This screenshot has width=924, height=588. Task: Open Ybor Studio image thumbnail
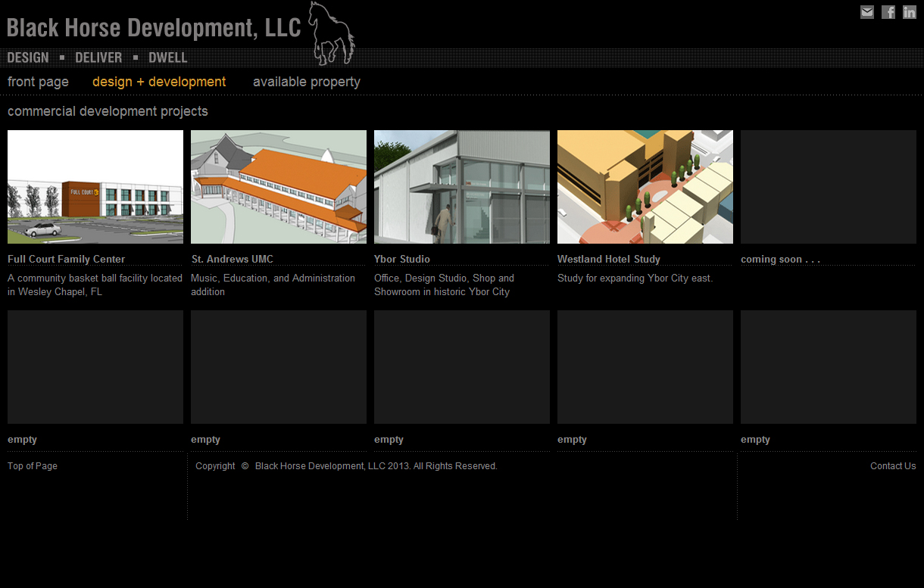pos(462,187)
